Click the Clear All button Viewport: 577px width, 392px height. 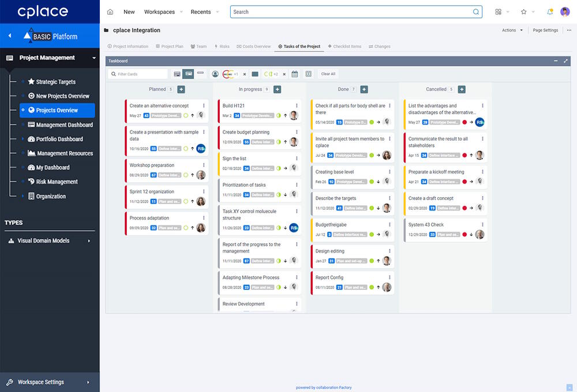pyautogui.click(x=328, y=74)
